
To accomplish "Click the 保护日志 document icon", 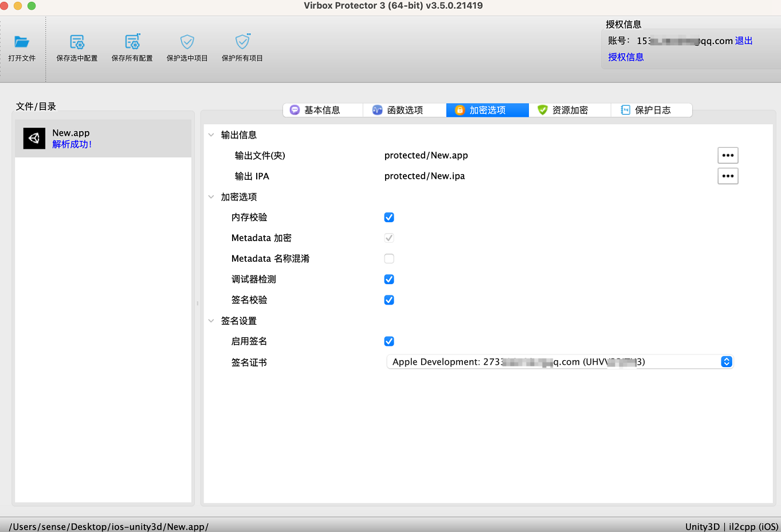I will [625, 110].
